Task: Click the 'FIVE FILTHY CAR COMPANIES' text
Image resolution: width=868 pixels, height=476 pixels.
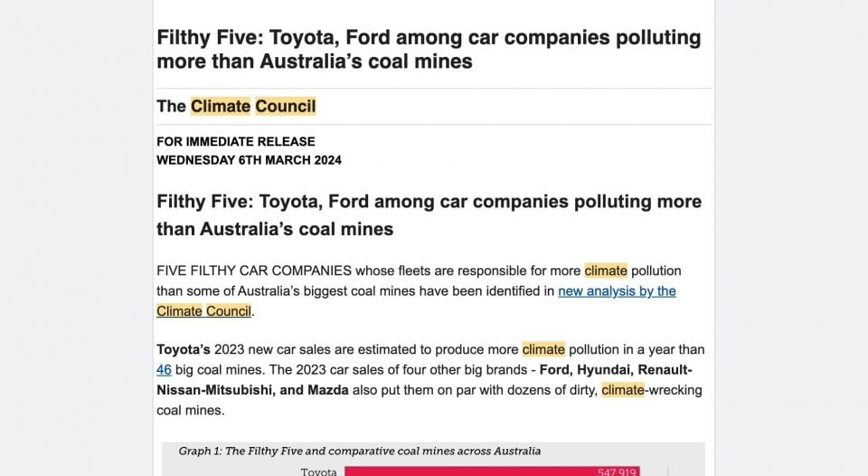Action: click(x=254, y=271)
